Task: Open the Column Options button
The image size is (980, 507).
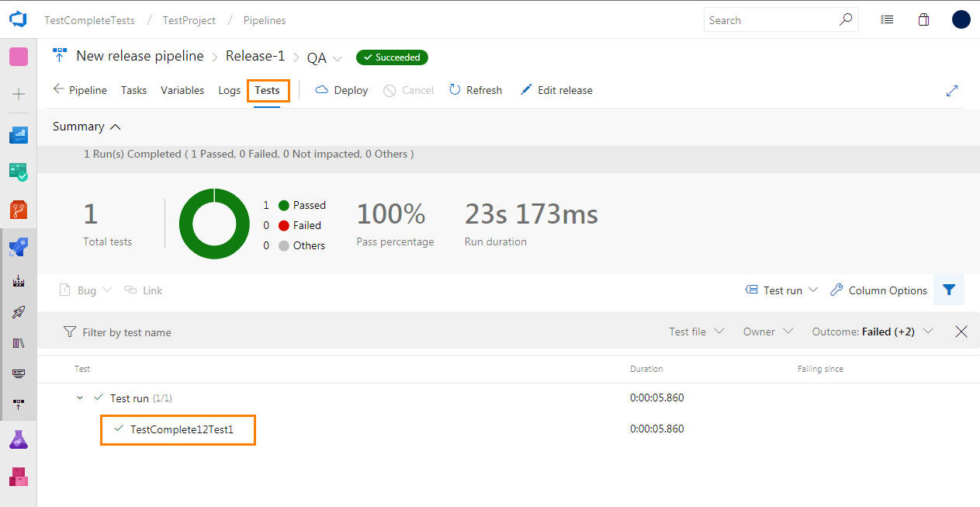Action: coord(878,290)
